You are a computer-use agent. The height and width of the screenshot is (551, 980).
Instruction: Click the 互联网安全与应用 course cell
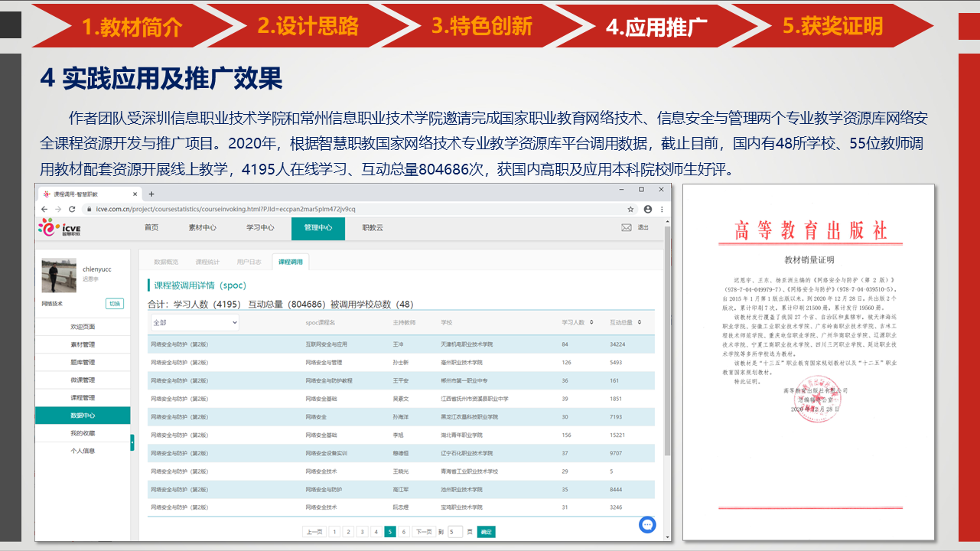pyautogui.click(x=326, y=344)
